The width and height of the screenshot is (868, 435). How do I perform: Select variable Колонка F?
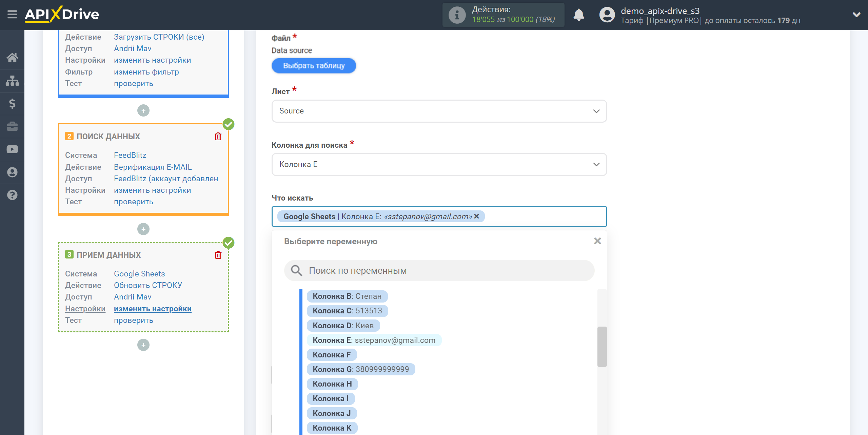332,355
